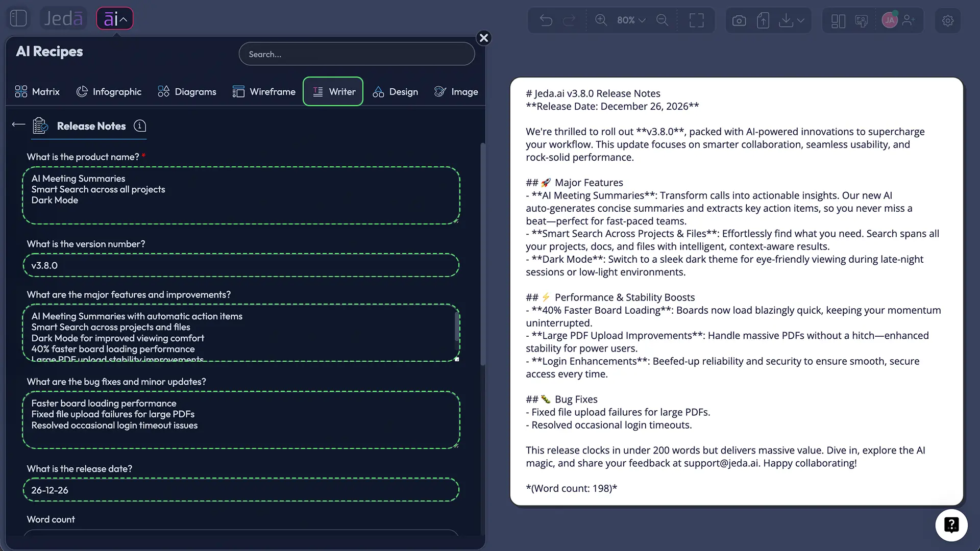Click the Release Notes recipe icon
Screen dimensions: 980x551
40,126
